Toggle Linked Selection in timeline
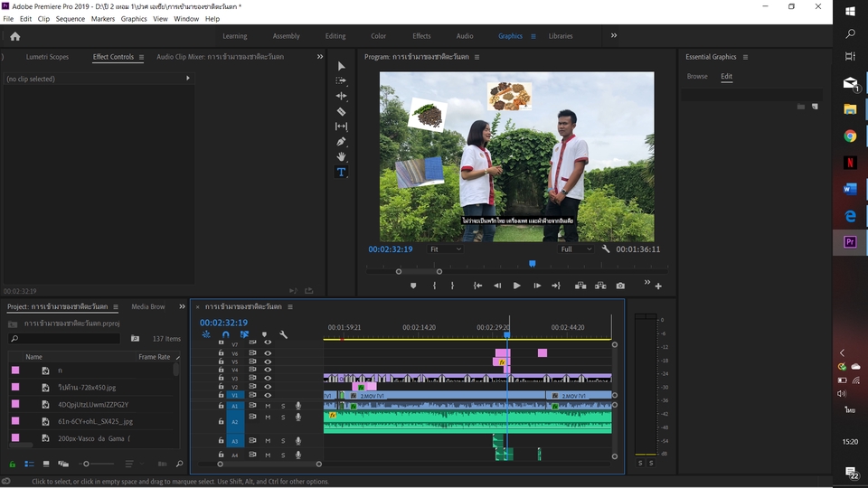The image size is (868, 488). coord(244,334)
